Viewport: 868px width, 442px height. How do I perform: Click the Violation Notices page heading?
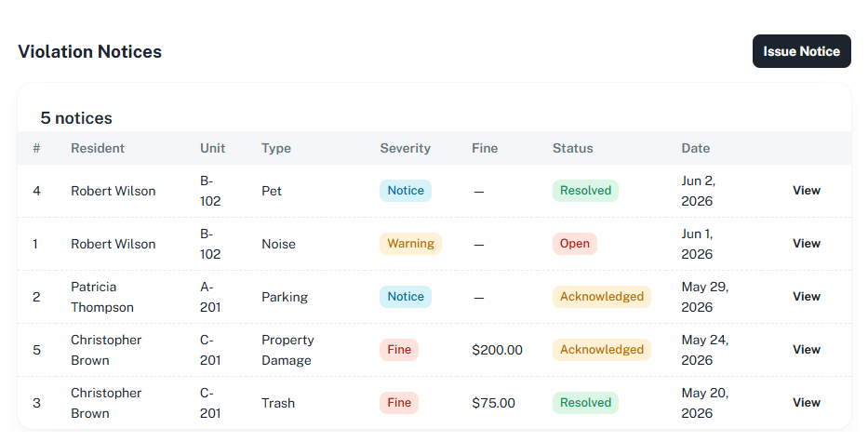click(x=89, y=51)
